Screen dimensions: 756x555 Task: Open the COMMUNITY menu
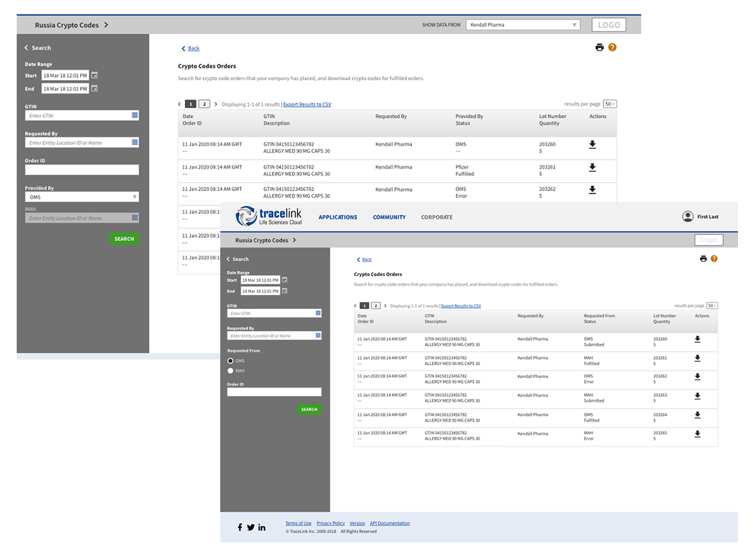389,217
